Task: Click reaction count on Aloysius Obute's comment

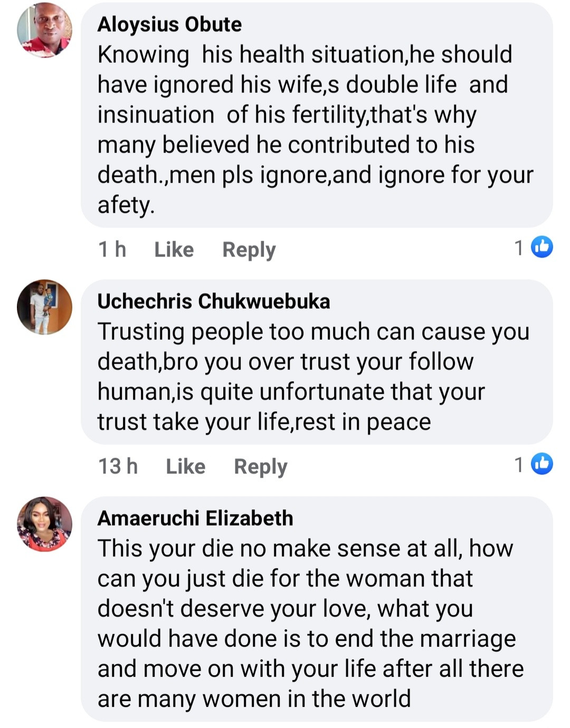Action: coord(519,247)
